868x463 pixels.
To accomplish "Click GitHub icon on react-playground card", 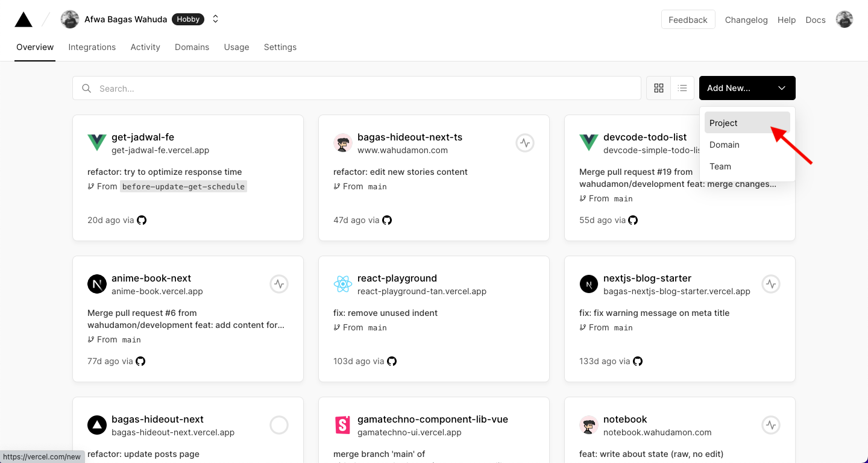I will tap(392, 361).
